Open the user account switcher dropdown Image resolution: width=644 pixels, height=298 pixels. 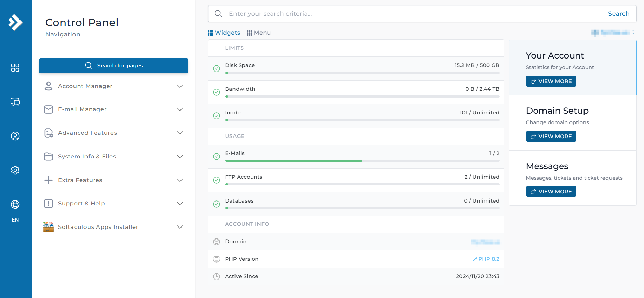[x=613, y=32]
